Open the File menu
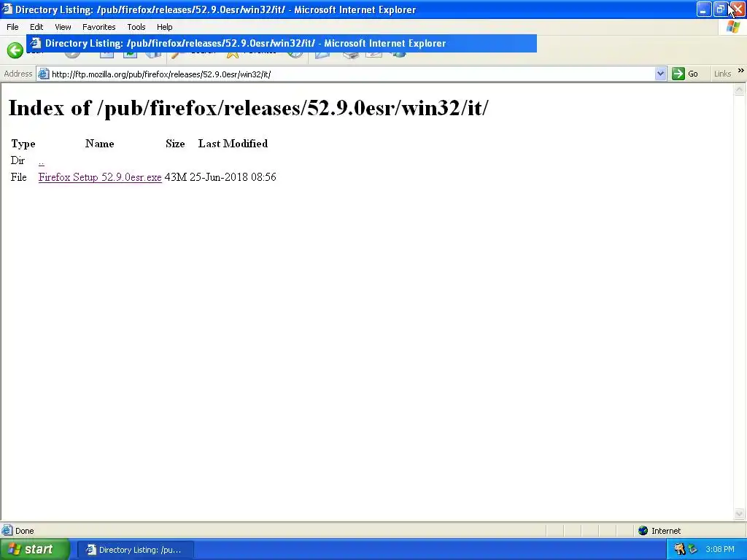The image size is (747, 560). point(12,27)
